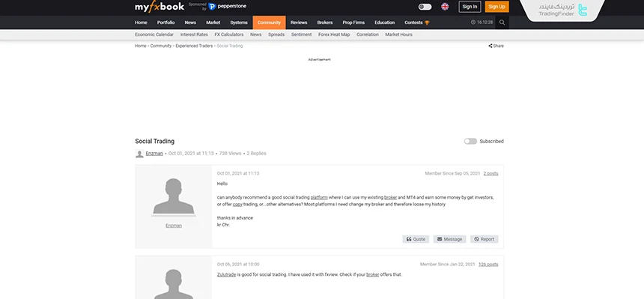Click the small Enzman avatar under title
Viewport: 644px width, 299px height.
coord(139,154)
